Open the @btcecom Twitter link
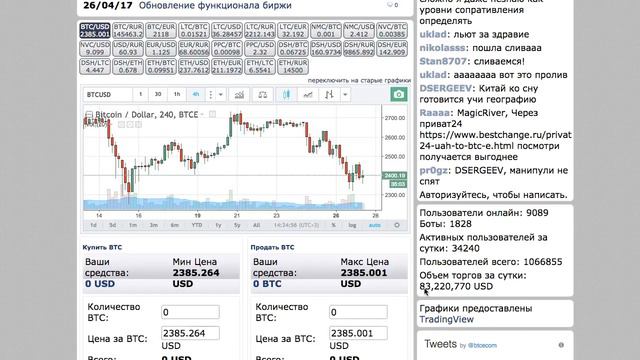The image size is (640, 360). [x=482, y=346]
